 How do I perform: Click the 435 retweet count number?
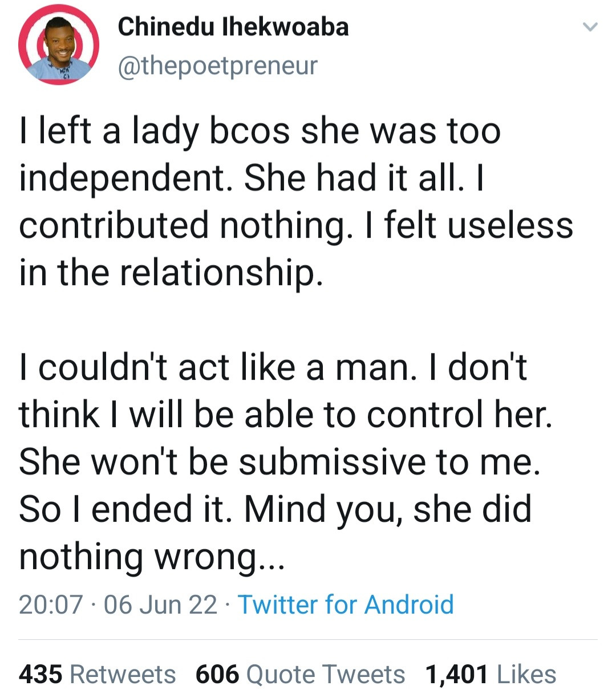(40, 674)
